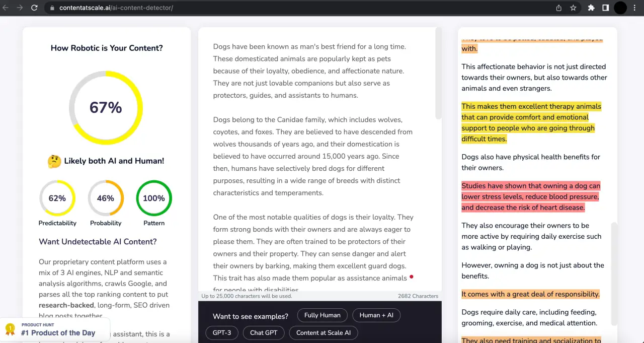Click "Up to 25,000 characters will be used."

[247, 296]
